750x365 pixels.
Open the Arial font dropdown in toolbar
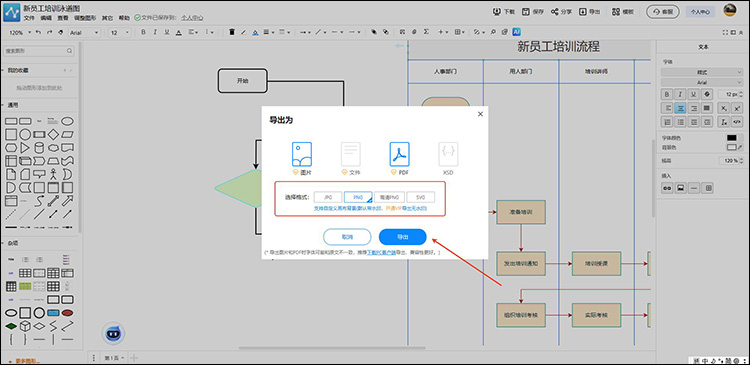(84, 32)
